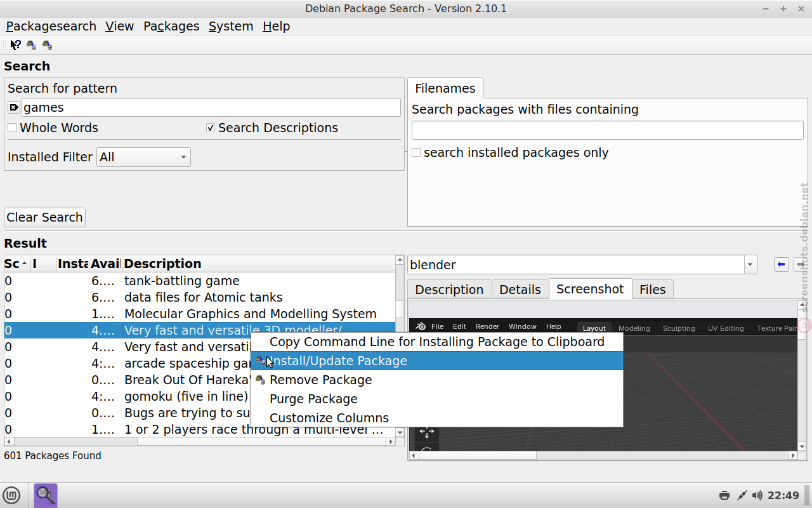Image resolution: width=812 pixels, height=508 pixels.
Task: Select the Screenshot tab
Action: click(590, 289)
